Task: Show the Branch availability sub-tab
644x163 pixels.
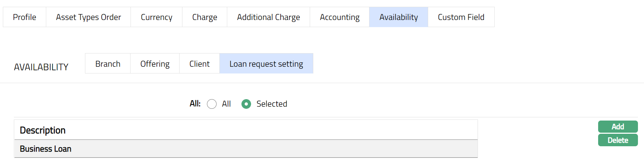Action: pos(108,64)
